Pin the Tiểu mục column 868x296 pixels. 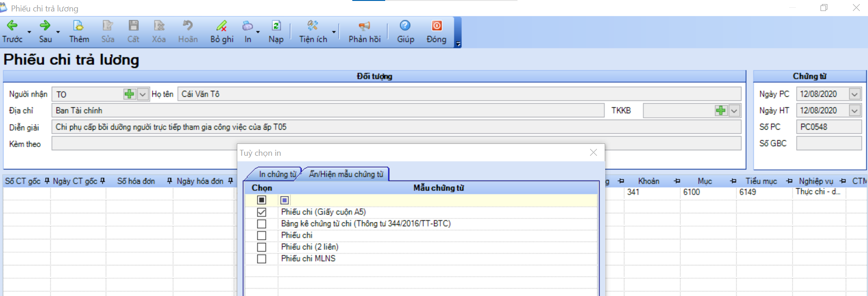(789, 181)
